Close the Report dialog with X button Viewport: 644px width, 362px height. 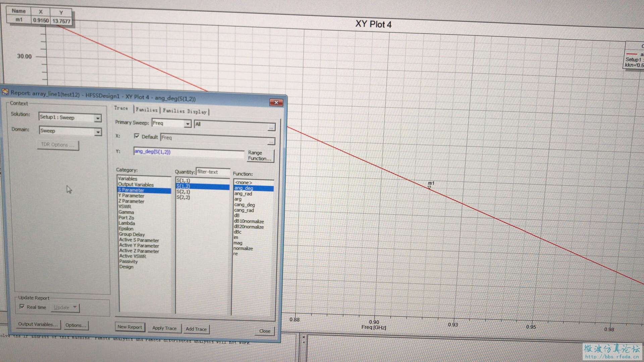click(276, 103)
